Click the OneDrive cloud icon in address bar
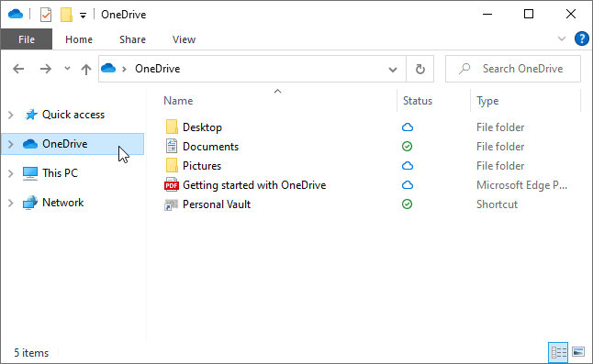Viewport: 593px width, 364px height. [108, 69]
